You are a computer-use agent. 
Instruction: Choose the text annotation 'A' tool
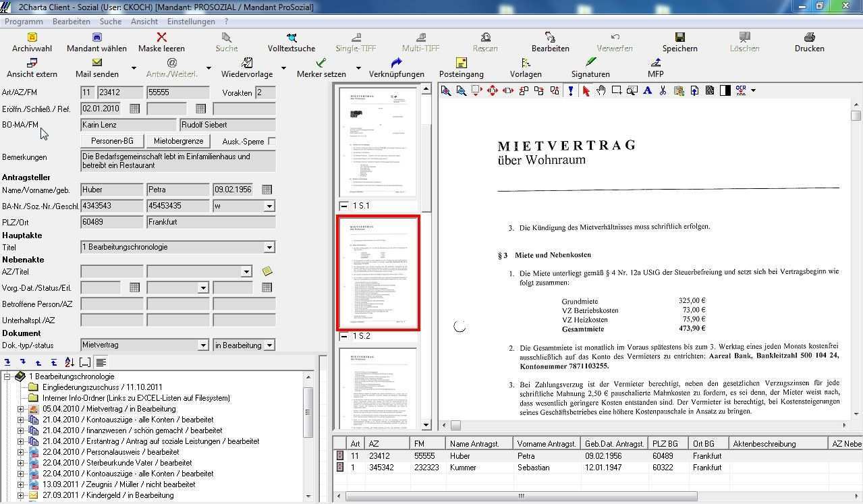647,91
